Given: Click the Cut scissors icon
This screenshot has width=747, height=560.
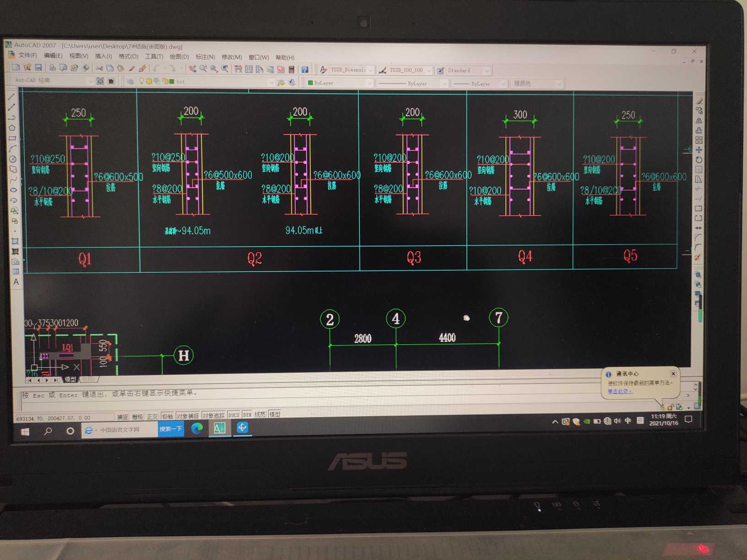Looking at the screenshot, I should point(99,68).
